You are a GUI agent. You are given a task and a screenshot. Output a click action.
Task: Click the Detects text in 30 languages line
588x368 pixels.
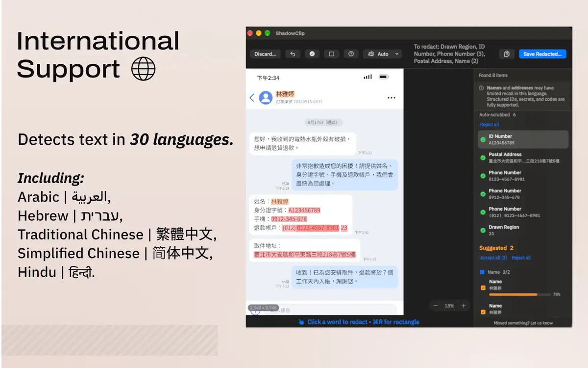(125, 140)
